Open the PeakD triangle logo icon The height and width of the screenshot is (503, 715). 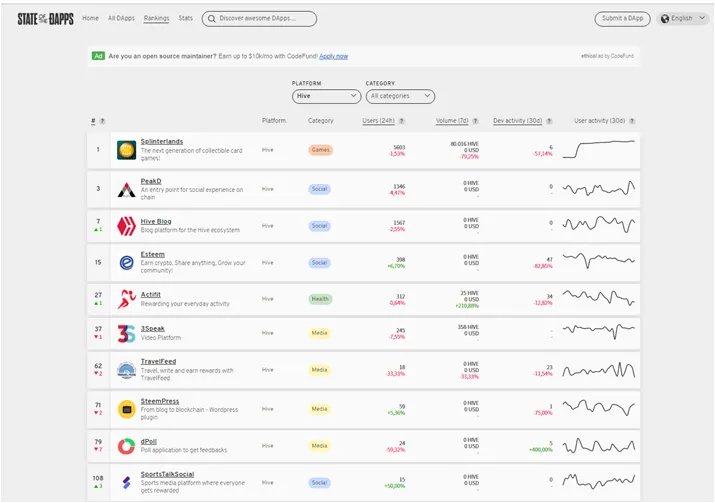click(x=126, y=189)
